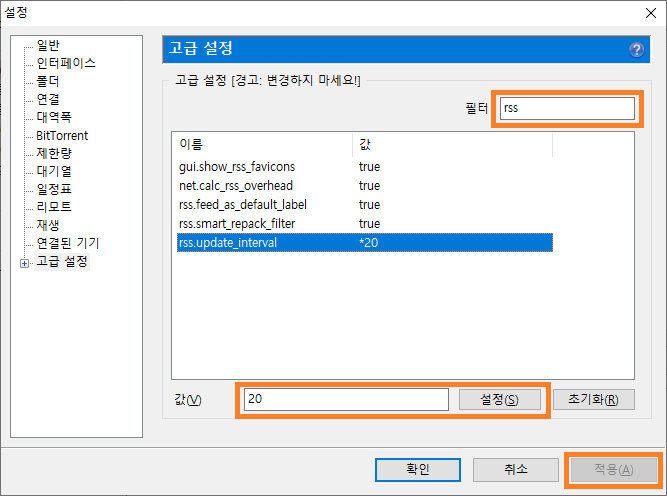Open the 재생 settings page
This screenshot has width=667, height=496.
click(x=48, y=225)
